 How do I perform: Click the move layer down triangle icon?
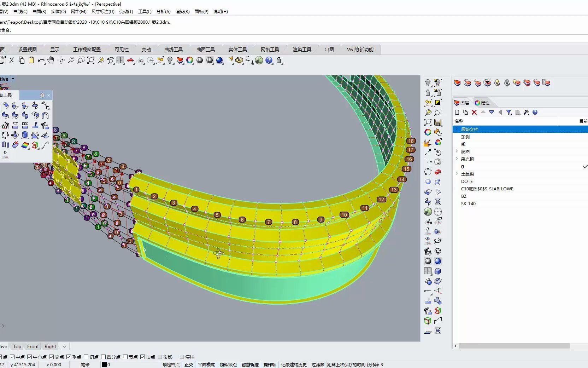coord(492,112)
